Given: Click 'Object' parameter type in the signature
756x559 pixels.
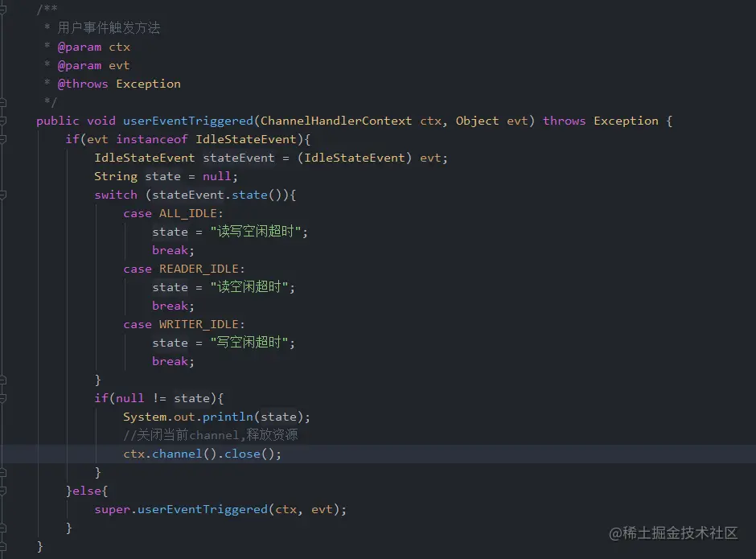Looking at the screenshot, I should point(477,121).
